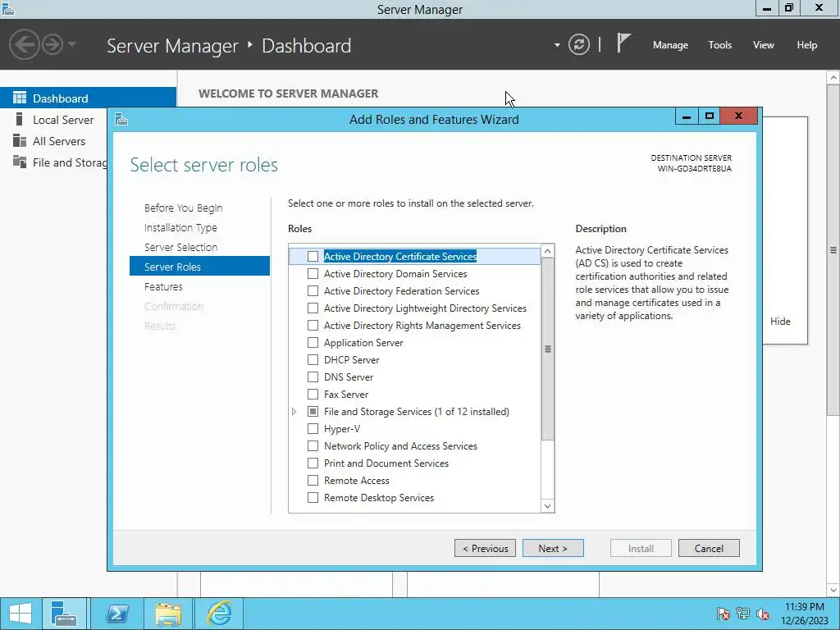Viewport: 840px width, 630px height.
Task: Click the File and Storage sidebar icon
Action: tap(20, 162)
